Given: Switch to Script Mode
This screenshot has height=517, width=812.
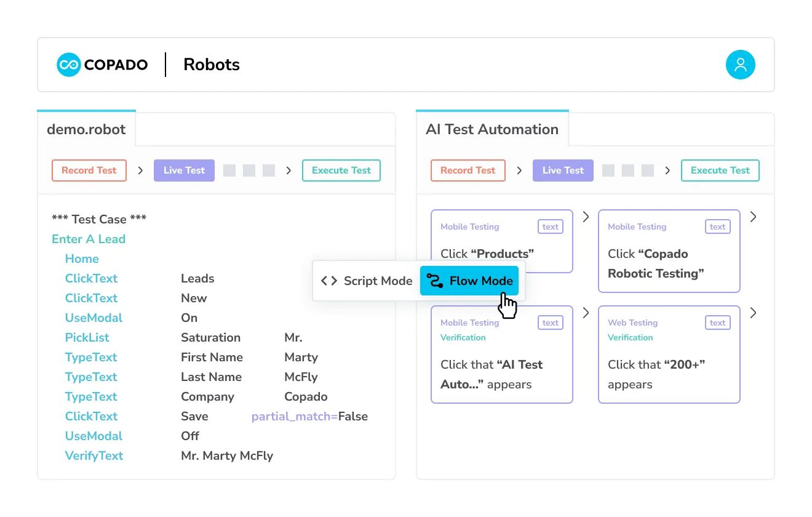Looking at the screenshot, I should pos(369,281).
